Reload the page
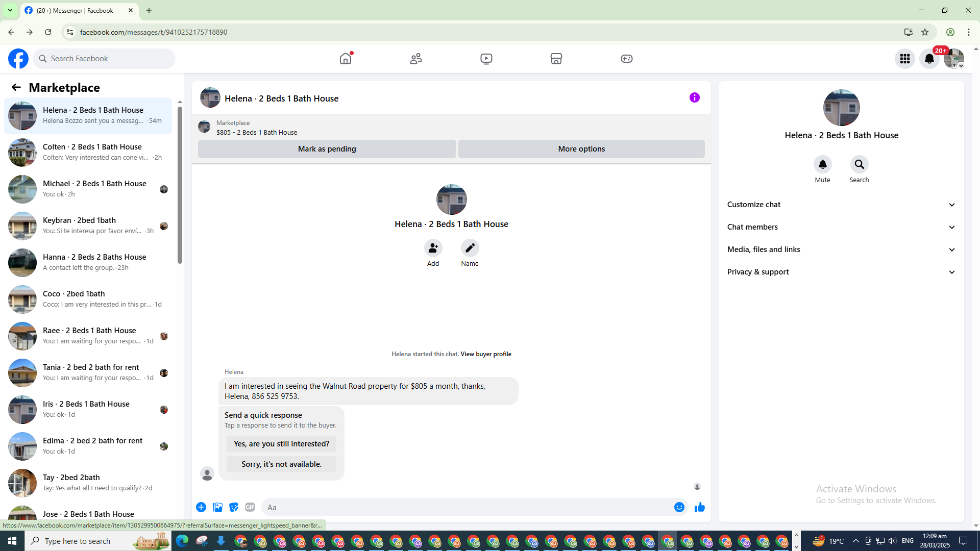Screen dimensions: 980x551 pos(48,32)
